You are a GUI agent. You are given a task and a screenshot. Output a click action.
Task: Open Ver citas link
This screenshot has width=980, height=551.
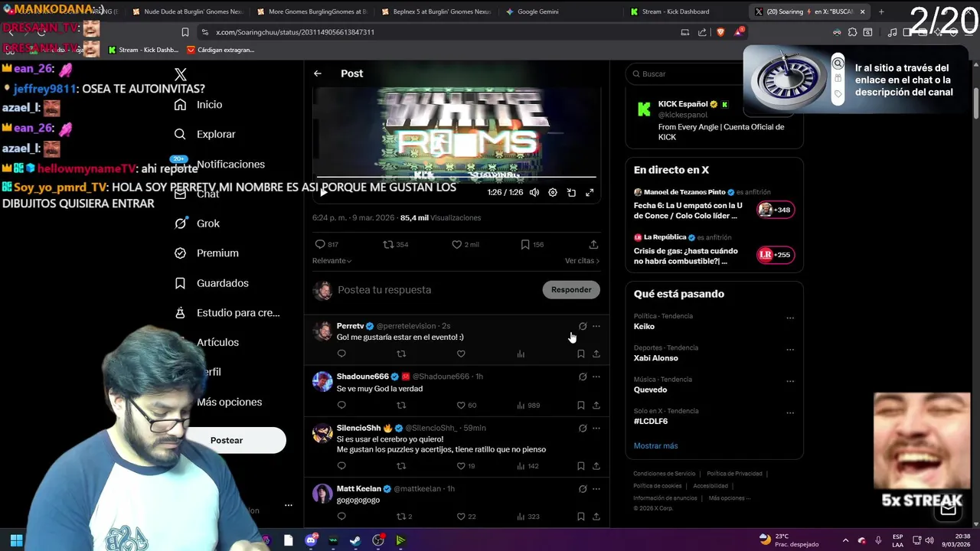pos(582,261)
